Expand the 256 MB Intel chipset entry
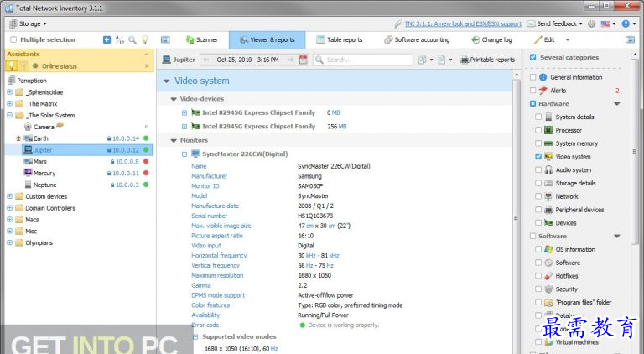The width and height of the screenshot is (644, 354). tap(184, 127)
